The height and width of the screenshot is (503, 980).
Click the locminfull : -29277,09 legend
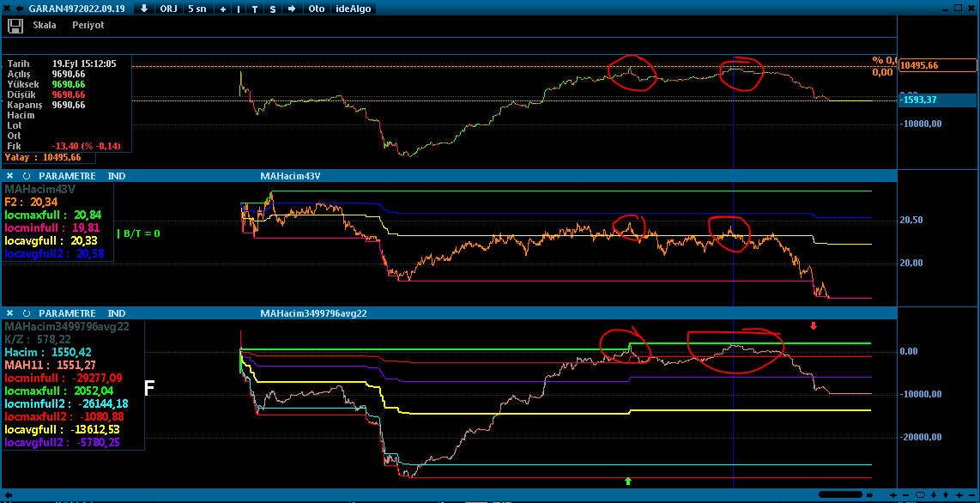[64, 378]
